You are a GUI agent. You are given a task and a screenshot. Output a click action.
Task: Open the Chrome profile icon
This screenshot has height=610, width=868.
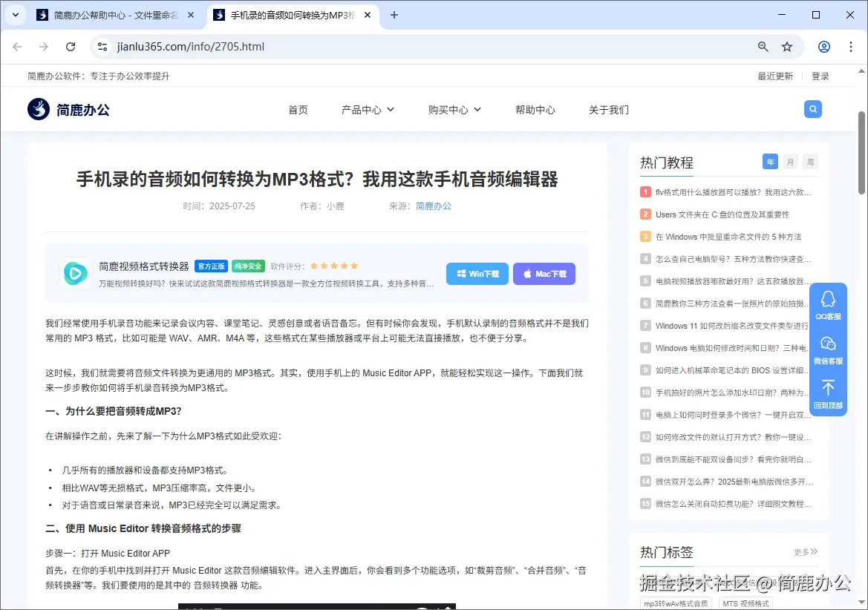[x=824, y=47]
